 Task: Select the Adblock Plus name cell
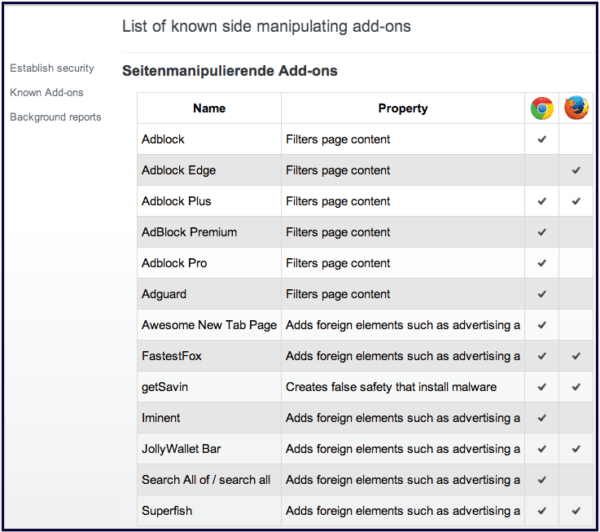pos(209,201)
